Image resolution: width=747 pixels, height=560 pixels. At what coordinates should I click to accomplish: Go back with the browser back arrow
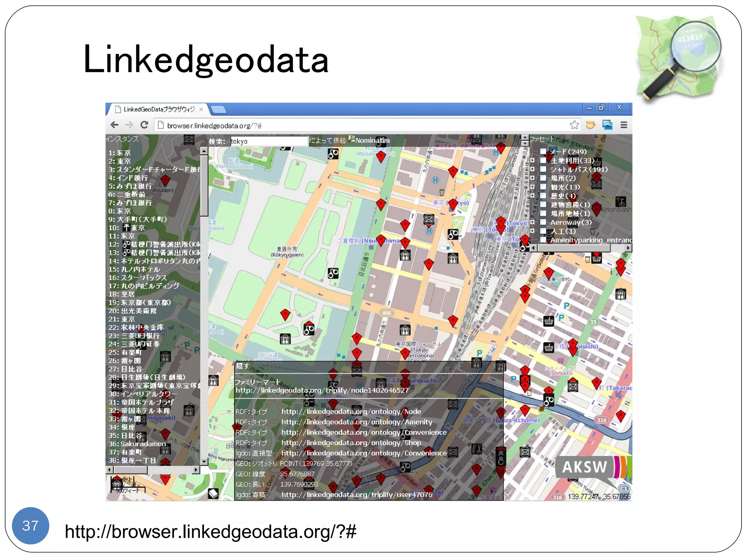click(x=115, y=125)
